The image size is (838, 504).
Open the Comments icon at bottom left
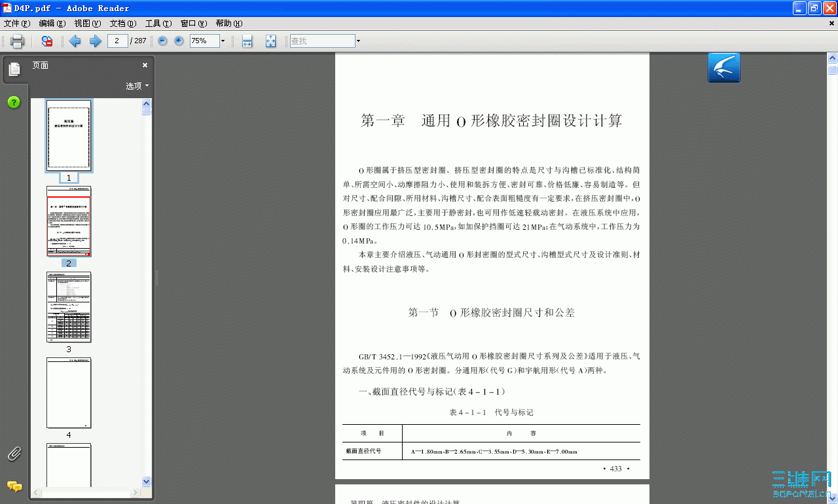tap(14, 487)
